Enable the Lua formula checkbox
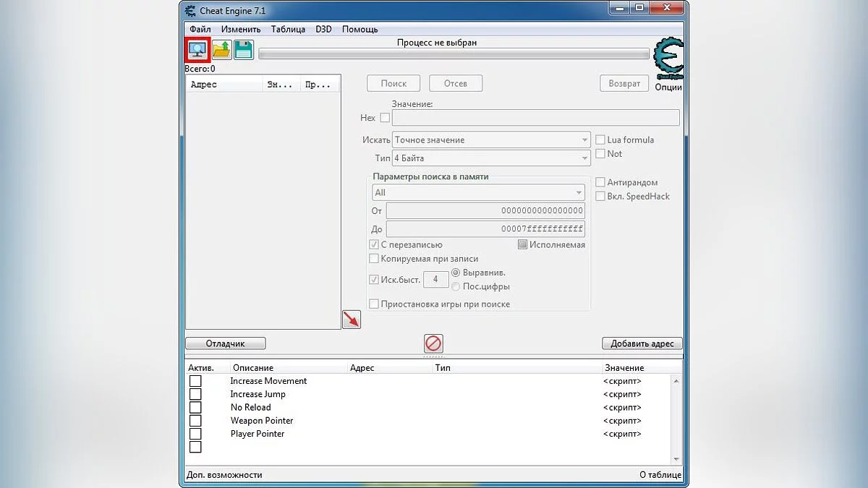 click(x=600, y=140)
